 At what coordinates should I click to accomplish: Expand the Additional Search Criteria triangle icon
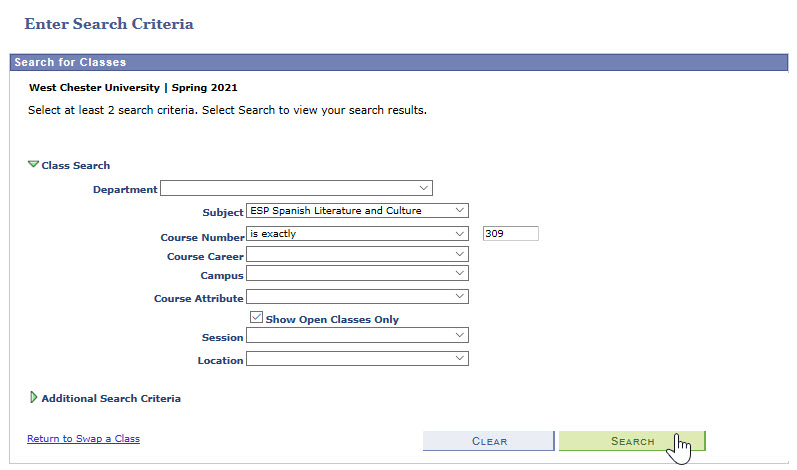[x=34, y=397]
